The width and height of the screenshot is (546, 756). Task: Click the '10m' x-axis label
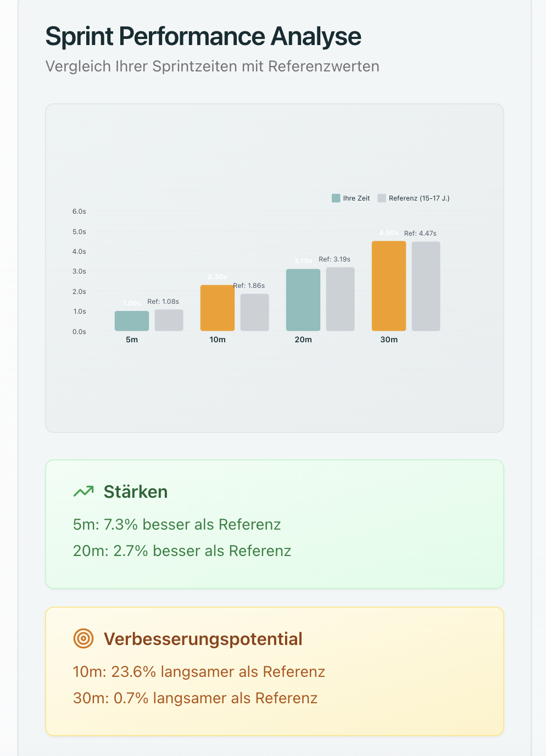pyautogui.click(x=218, y=340)
